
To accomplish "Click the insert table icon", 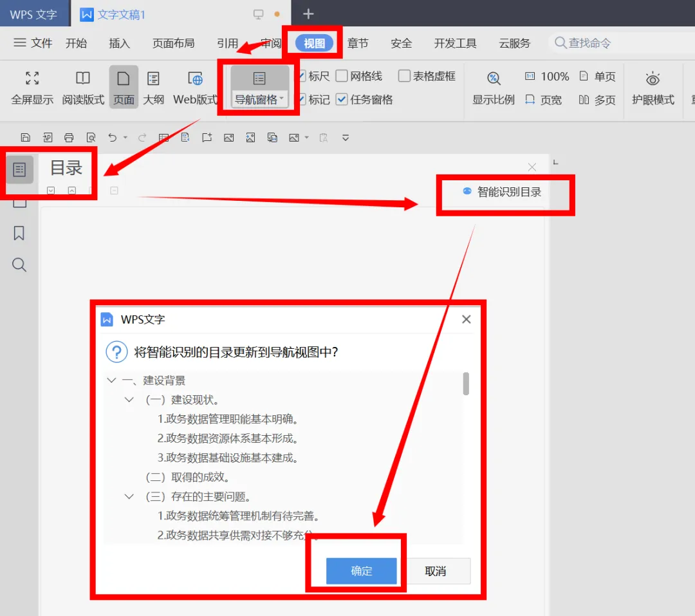I will pos(163,138).
